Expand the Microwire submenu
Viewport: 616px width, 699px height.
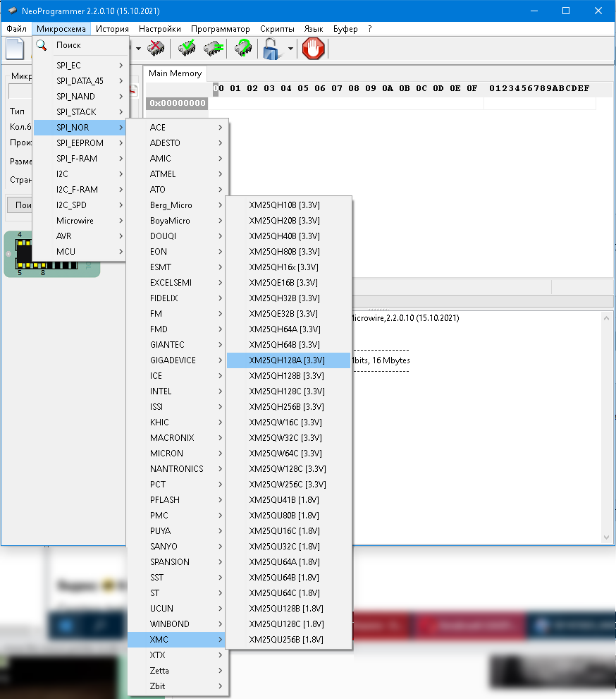click(x=81, y=221)
